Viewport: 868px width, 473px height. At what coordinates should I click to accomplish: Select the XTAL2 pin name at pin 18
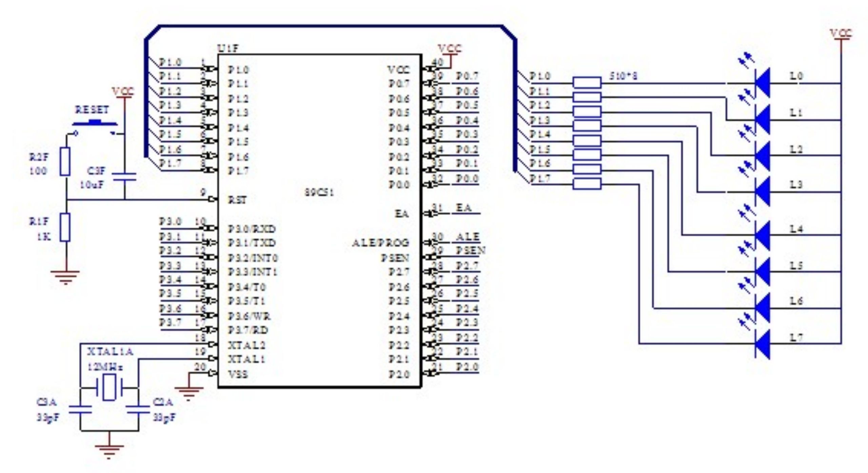click(x=246, y=345)
